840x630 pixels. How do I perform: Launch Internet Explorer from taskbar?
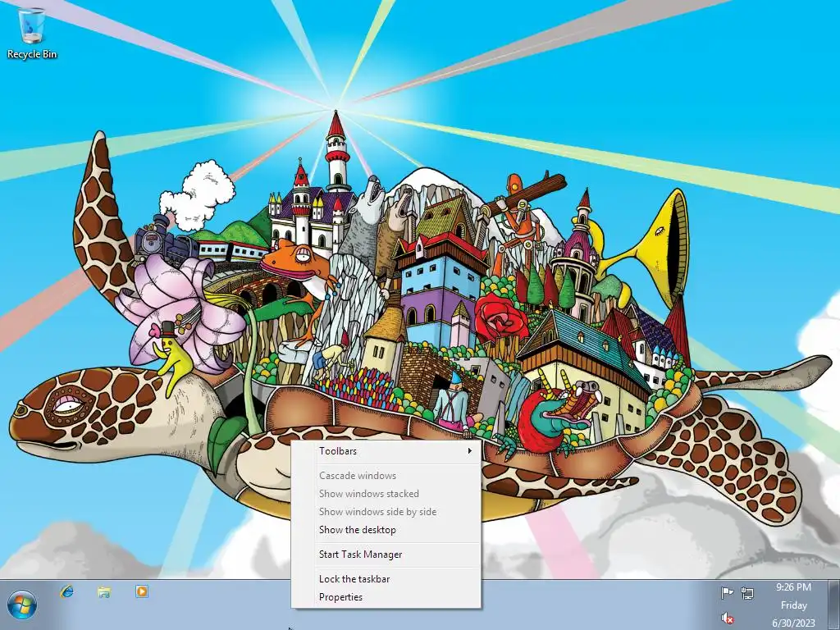67,591
